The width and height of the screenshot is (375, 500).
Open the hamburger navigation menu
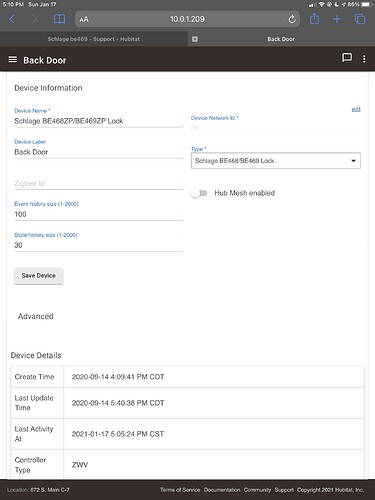click(x=13, y=59)
